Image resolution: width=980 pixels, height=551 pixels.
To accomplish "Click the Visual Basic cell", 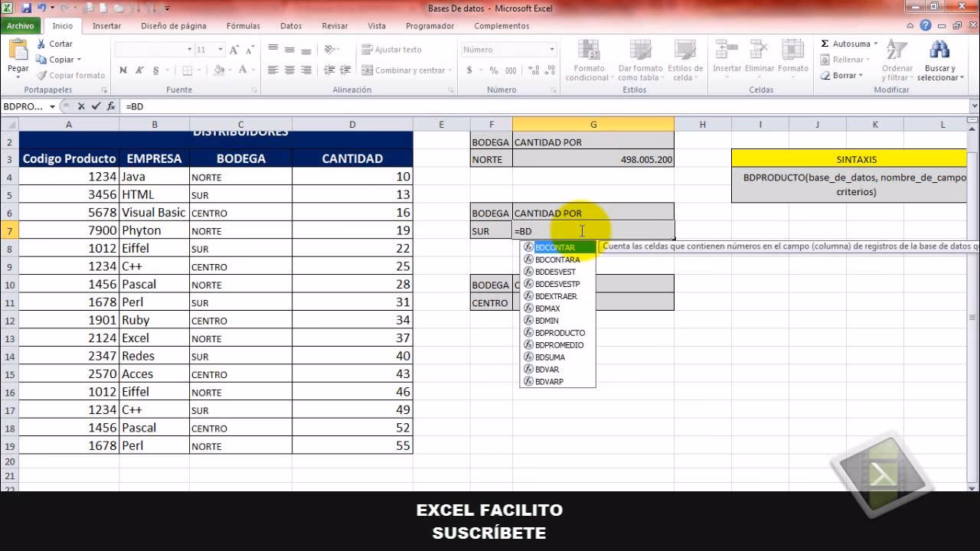I will click(154, 213).
